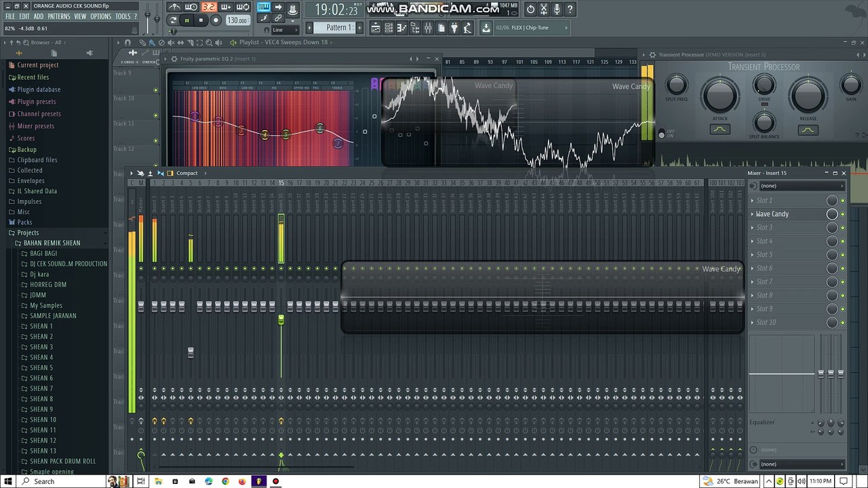Click the tempo field showing 130
Viewport: 868px width, 488px height.
[237, 20]
